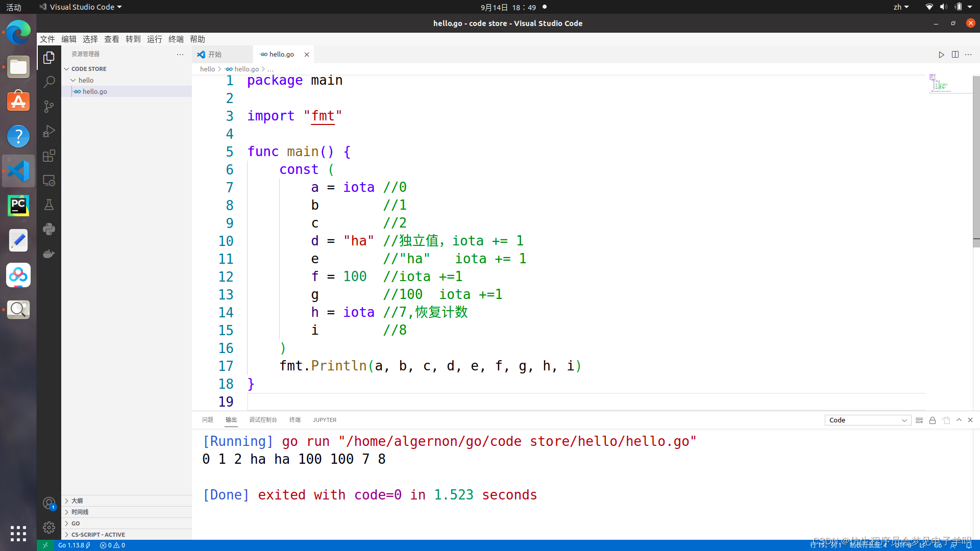Click Go 1.13.8 version in status bar
This screenshot has width=980, height=551.
[x=74, y=545]
